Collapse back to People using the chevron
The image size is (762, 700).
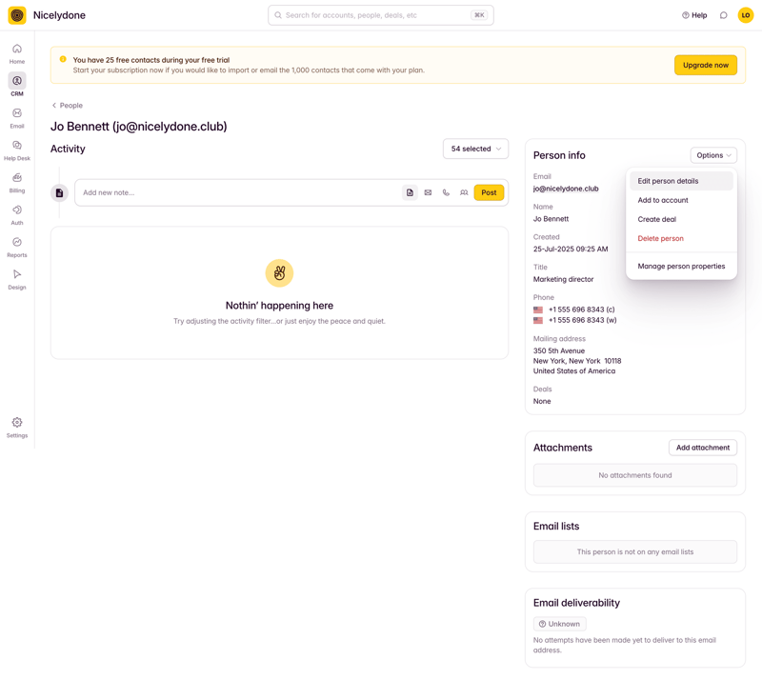[x=55, y=105]
